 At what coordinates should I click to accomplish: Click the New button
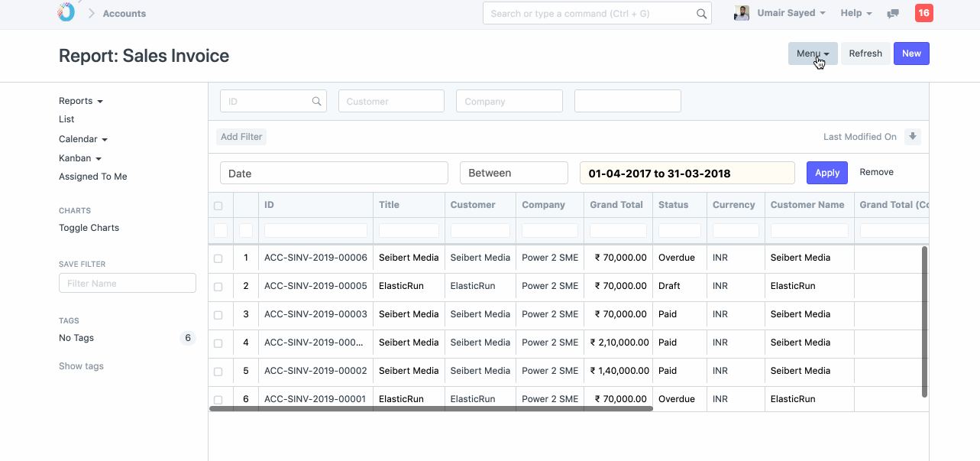pos(911,54)
